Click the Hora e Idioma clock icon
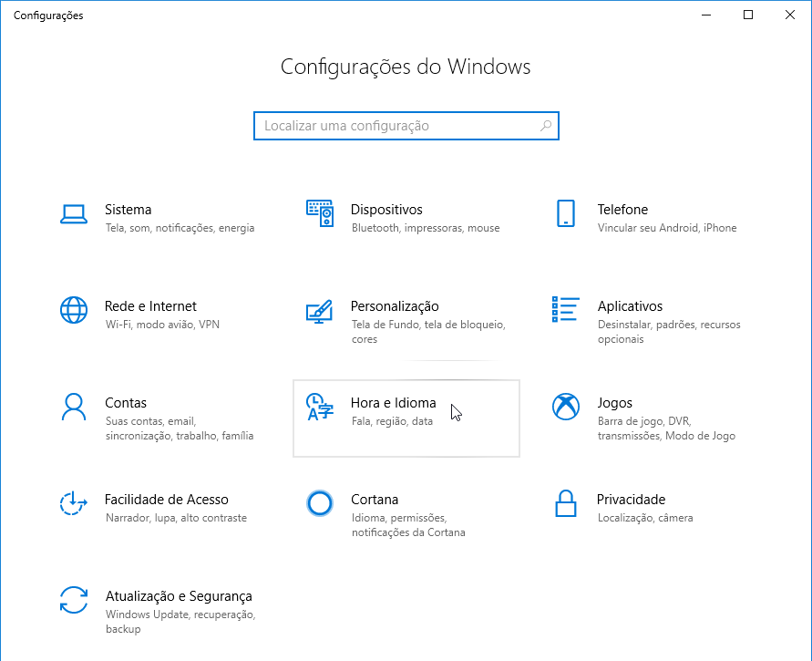 (320, 407)
